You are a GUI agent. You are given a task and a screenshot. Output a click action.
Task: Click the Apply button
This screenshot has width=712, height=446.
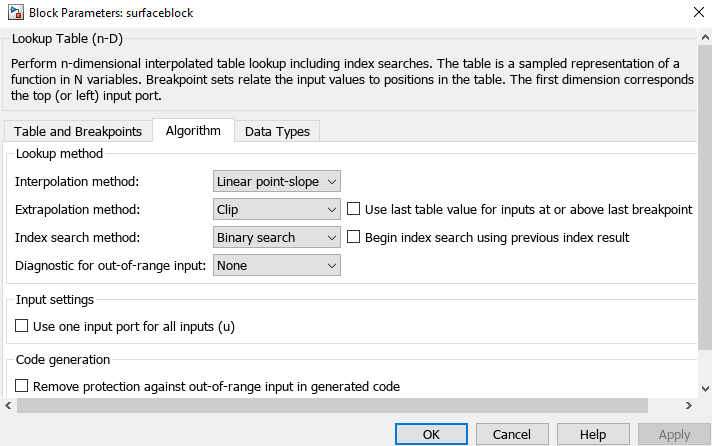point(674,434)
